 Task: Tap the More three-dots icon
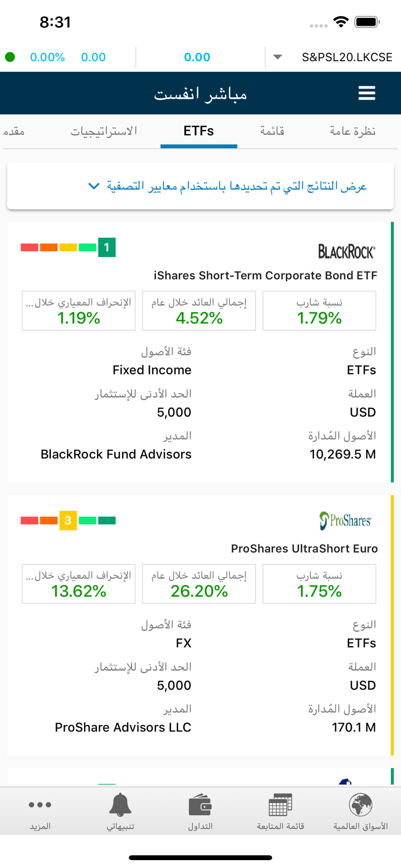click(x=40, y=805)
